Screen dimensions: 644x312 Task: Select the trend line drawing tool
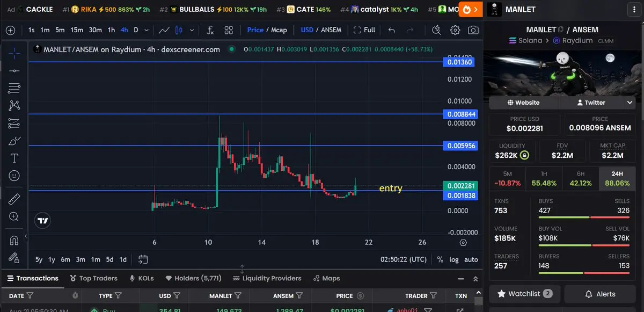click(14, 70)
